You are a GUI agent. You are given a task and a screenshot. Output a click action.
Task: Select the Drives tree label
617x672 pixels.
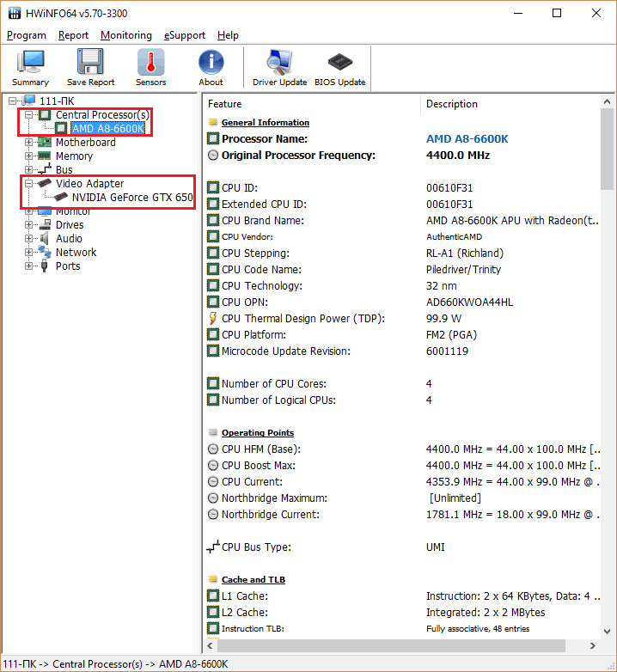pyautogui.click(x=70, y=224)
